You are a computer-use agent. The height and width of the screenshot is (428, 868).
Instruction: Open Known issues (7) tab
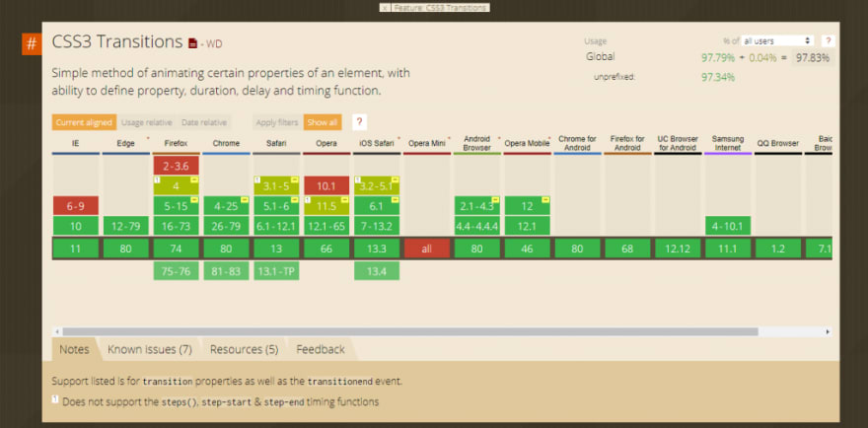pos(150,349)
